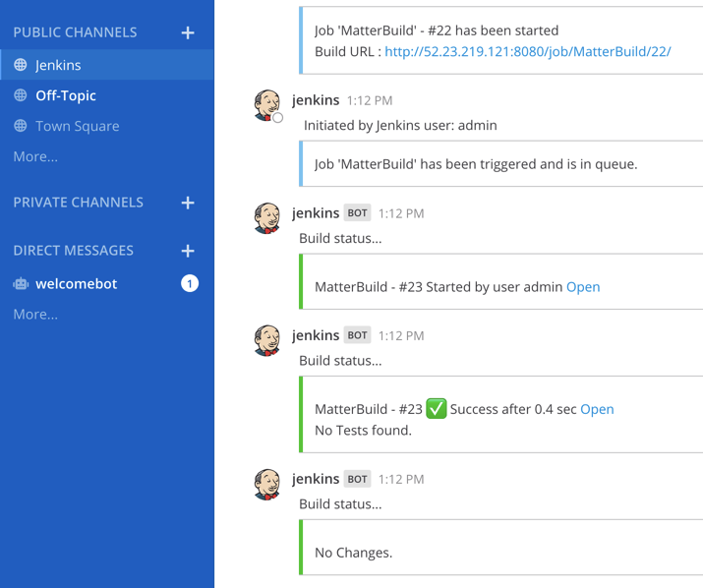Click 'Build status...' above the No Changes attachment
The height and width of the screenshot is (588, 703).
(x=340, y=504)
